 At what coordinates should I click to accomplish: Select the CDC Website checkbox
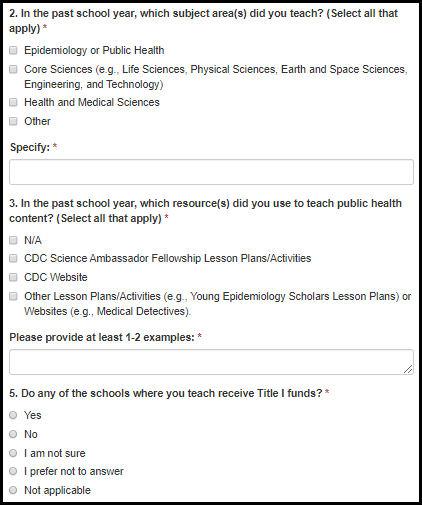pyautogui.click(x=13, y=277)
